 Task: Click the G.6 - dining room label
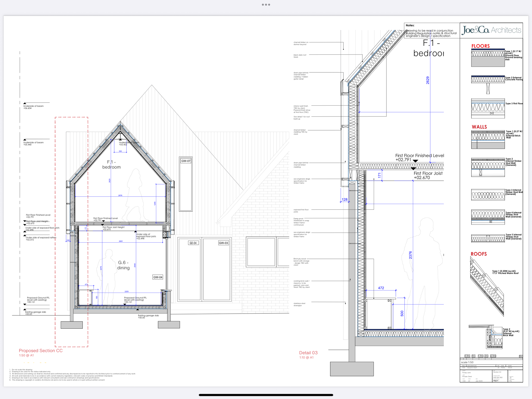point(123,265)
